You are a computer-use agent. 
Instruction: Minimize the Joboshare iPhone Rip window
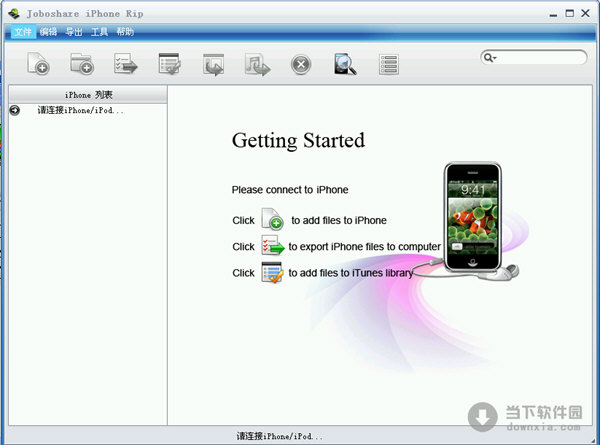(x=553, y=14)
